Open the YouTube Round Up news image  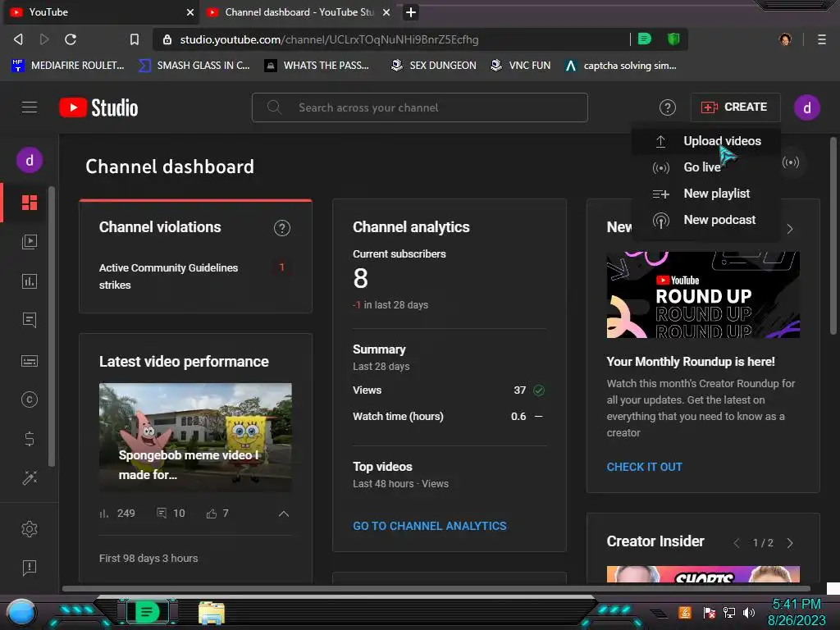tap(703, 294)
